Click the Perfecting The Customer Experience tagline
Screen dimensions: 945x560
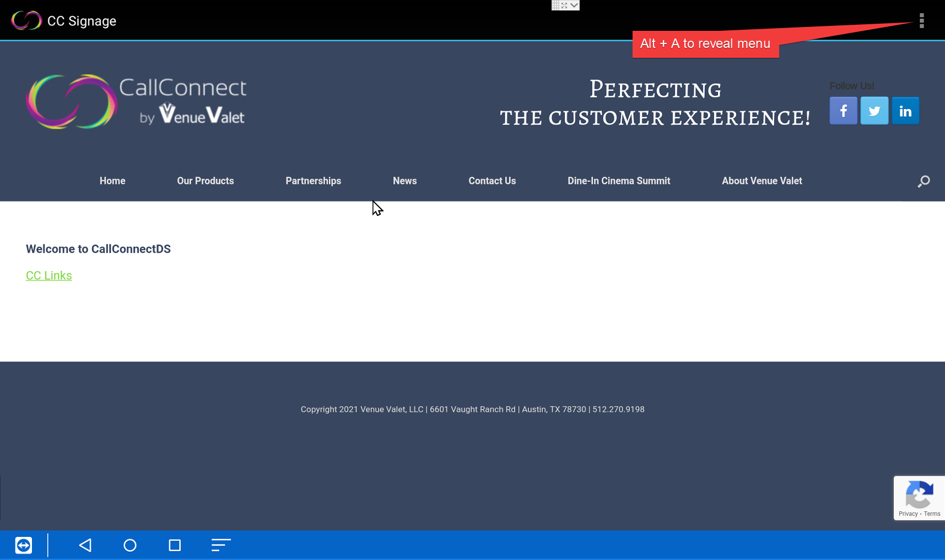(x=655, y=104)
